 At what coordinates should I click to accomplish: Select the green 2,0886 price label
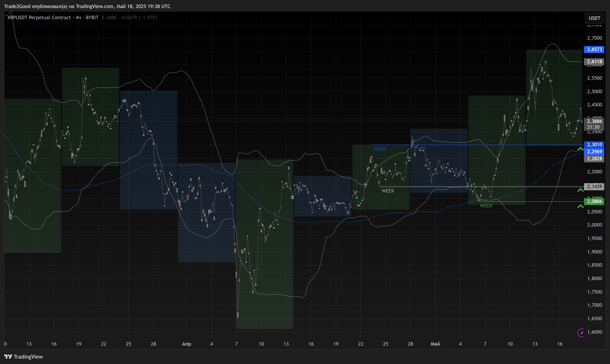point(594,201)
